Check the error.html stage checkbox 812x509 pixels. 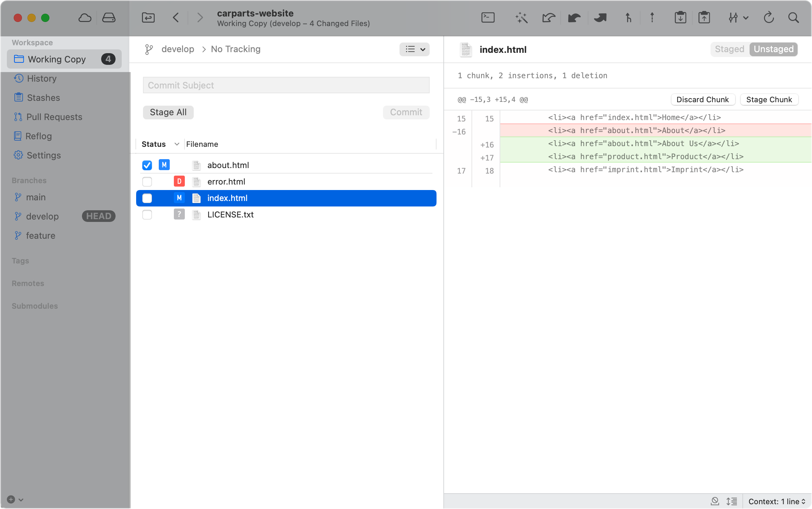pyautogui.click(x=147, y=182)
